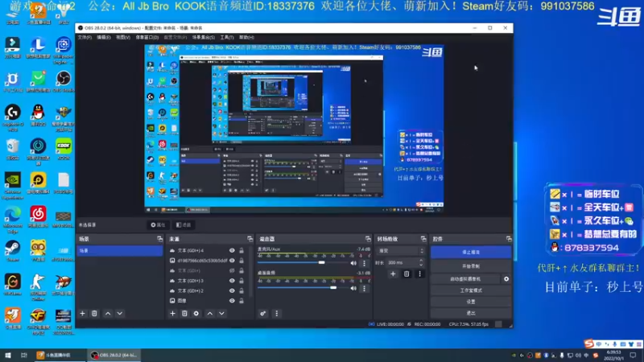Viewport: 644px width, 362px height.
Task: Switch to OBS 28.0.2 taskbar button
Action: (x=114, y=356)
